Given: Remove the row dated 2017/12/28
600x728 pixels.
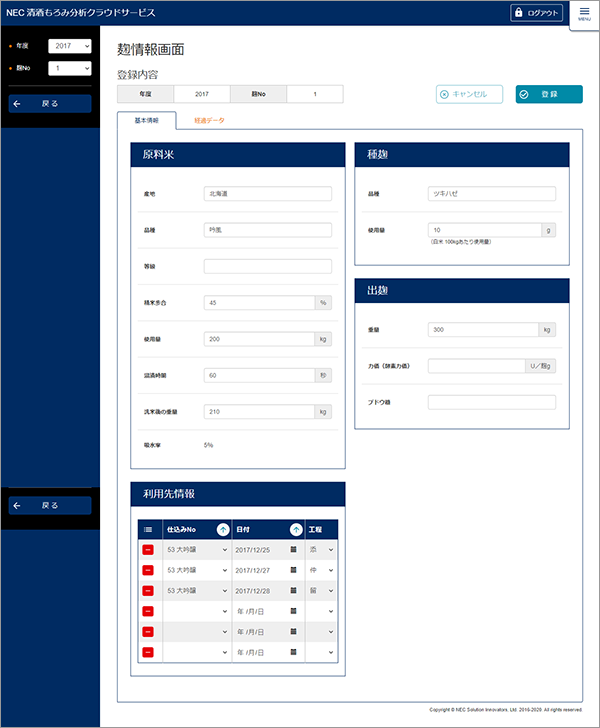Looking at the screenshot, I should [148, 590].
